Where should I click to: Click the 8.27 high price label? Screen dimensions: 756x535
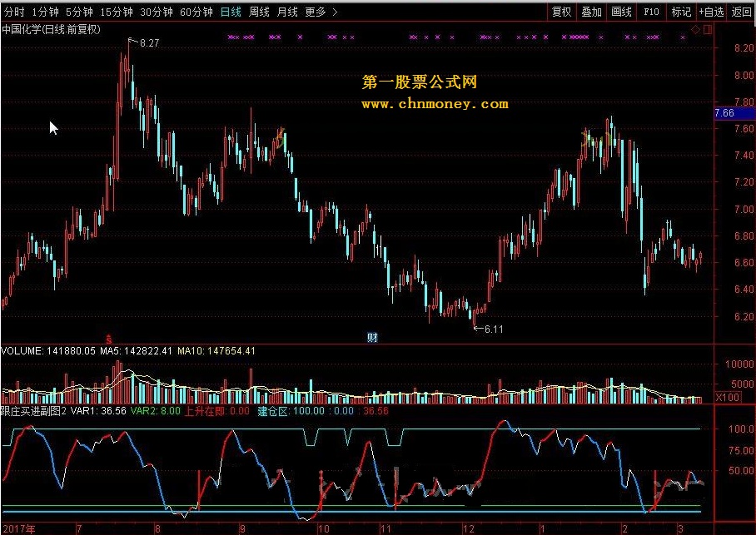point(150,43)
